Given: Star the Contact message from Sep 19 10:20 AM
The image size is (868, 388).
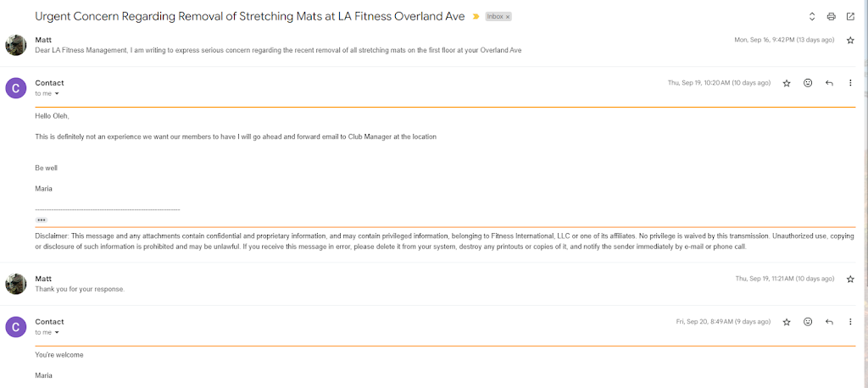Looking at the screenshot, I should click(x=787, y=83).
